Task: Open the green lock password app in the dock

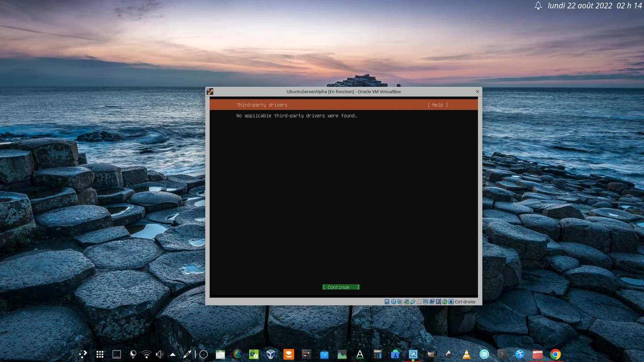Action: click(x=254, y=354)
